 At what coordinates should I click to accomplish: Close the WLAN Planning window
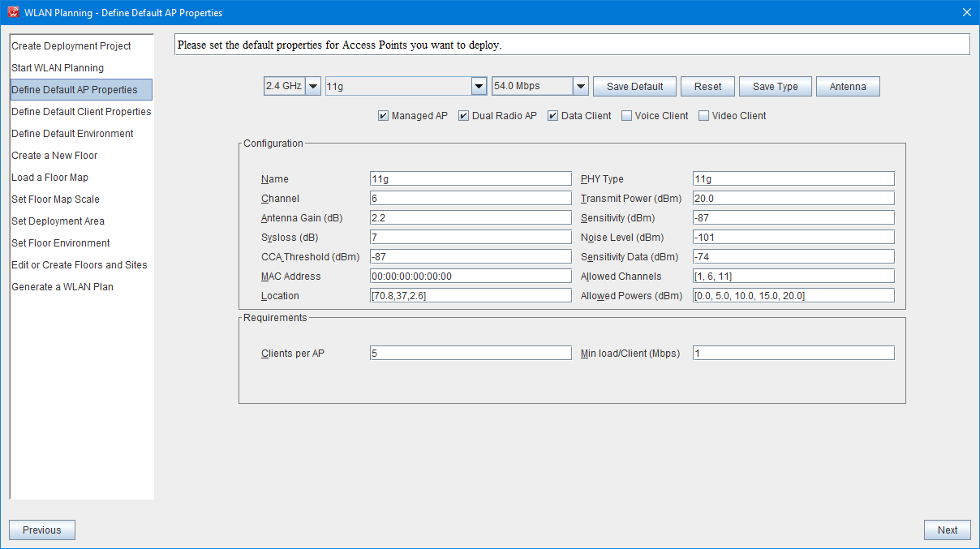(966, 12)
